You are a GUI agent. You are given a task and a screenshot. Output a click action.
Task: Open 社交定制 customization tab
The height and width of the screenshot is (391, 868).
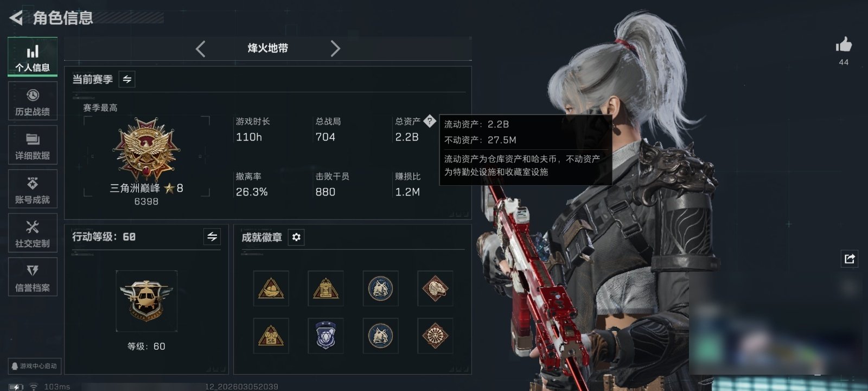click(33, 233)
